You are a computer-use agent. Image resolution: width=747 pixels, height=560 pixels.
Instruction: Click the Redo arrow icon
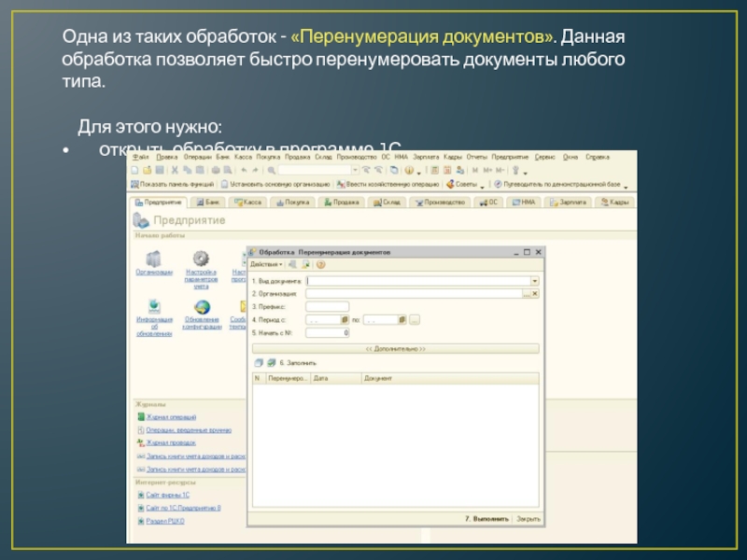255,170
